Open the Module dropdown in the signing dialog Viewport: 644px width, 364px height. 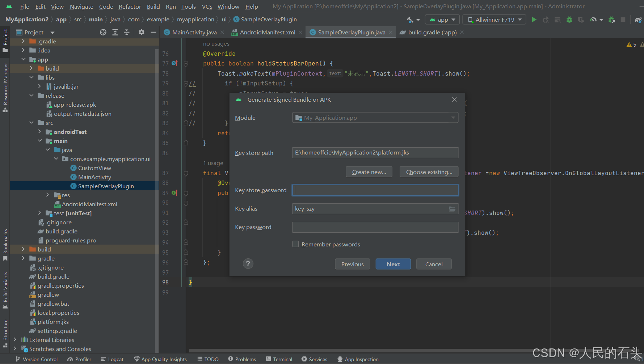tap(453, 117)
